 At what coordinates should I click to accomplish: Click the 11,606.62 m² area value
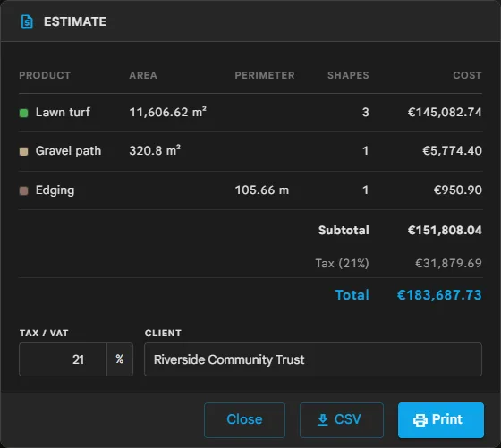pos(168,112)
